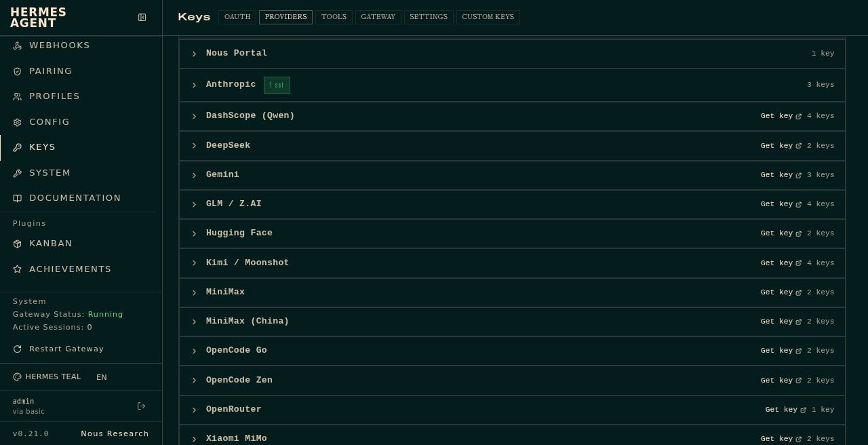The image size is (868, 445).
Task: Click the System wrench icon
Action: (18, 173)
